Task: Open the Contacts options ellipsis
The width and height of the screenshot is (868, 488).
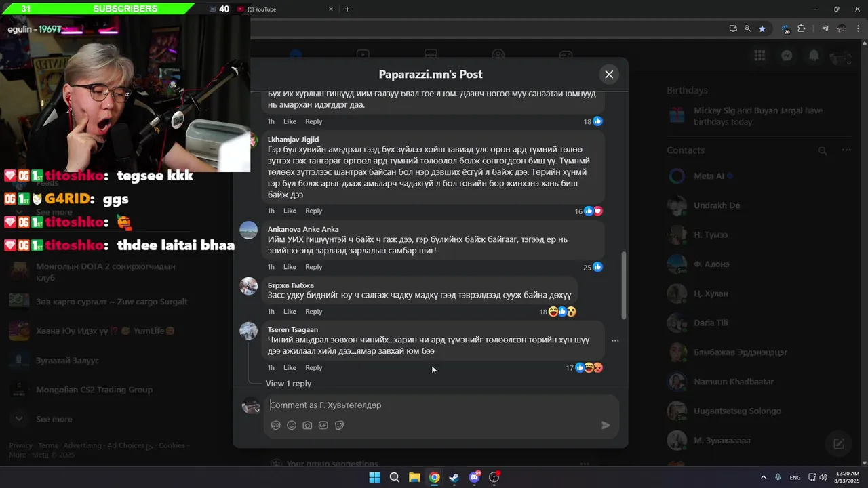Action: (x=846, y=150)
